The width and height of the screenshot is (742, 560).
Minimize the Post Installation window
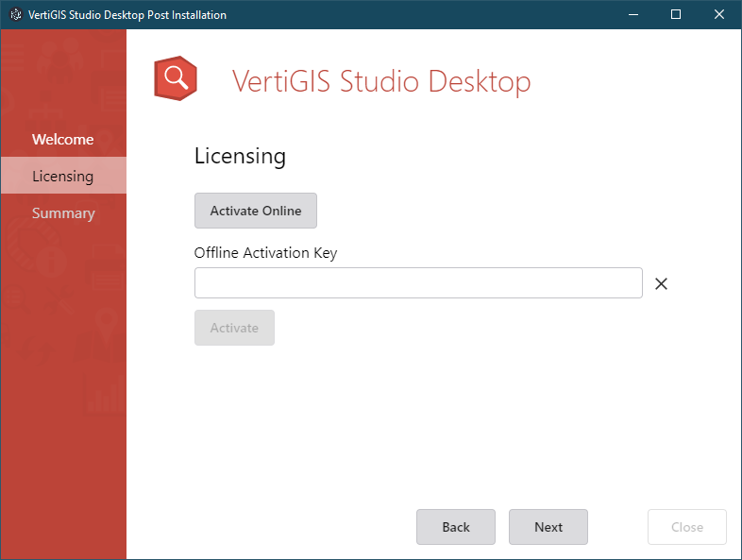coord(633,15)
